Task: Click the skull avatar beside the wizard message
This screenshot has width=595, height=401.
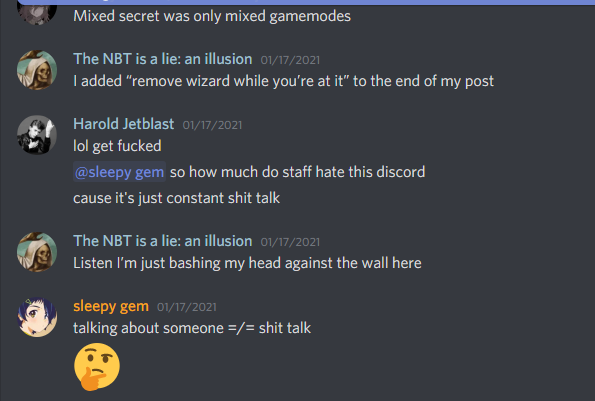Action: click(37, 70)
